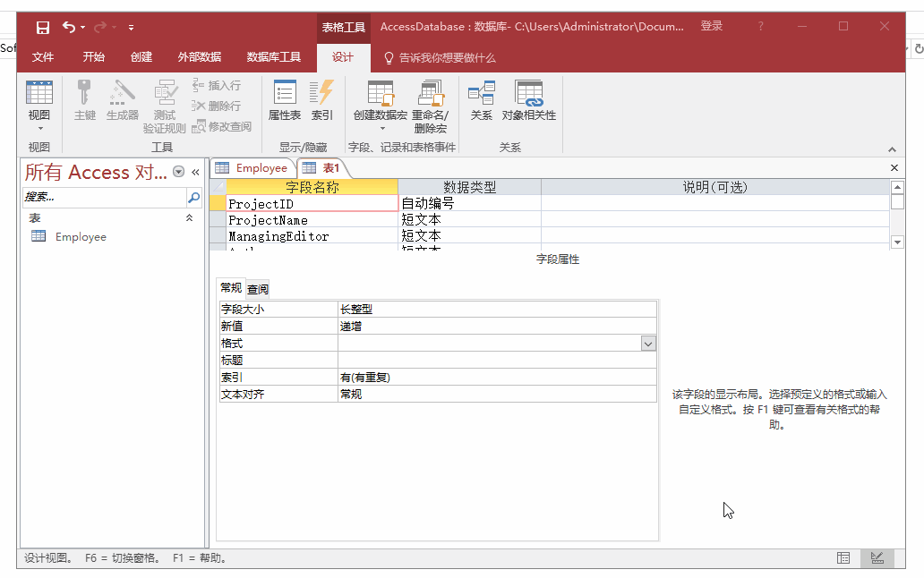This screenshot has width=924, height=578.
Task: Collapse the 表 group in navigation pane
Action: coord(189,218)
